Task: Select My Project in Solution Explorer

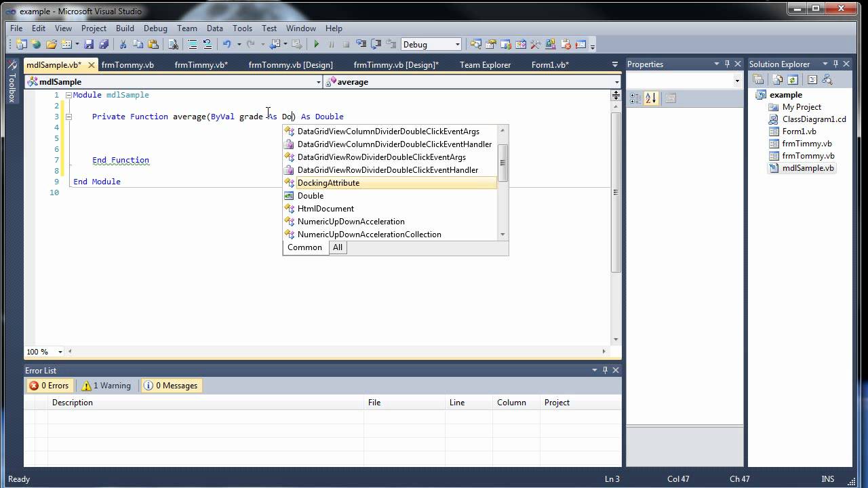Action: [802, 107]
